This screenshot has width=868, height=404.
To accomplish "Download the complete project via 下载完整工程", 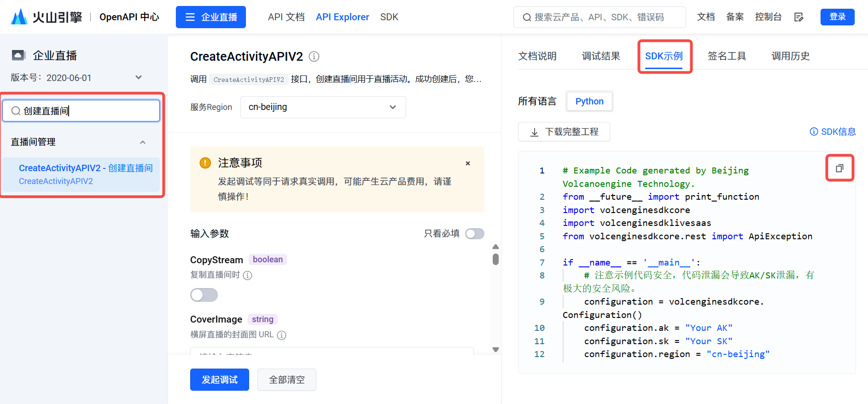I will coord(564,132).
